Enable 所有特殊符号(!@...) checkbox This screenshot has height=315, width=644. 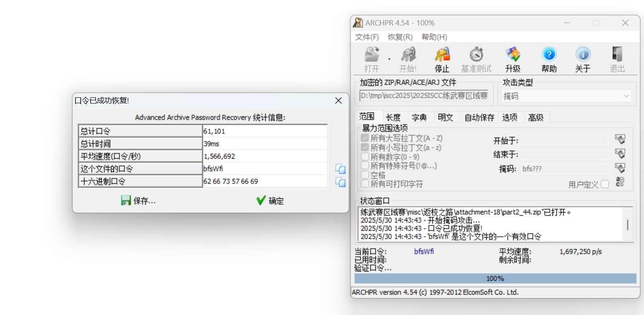pos(365,166)
